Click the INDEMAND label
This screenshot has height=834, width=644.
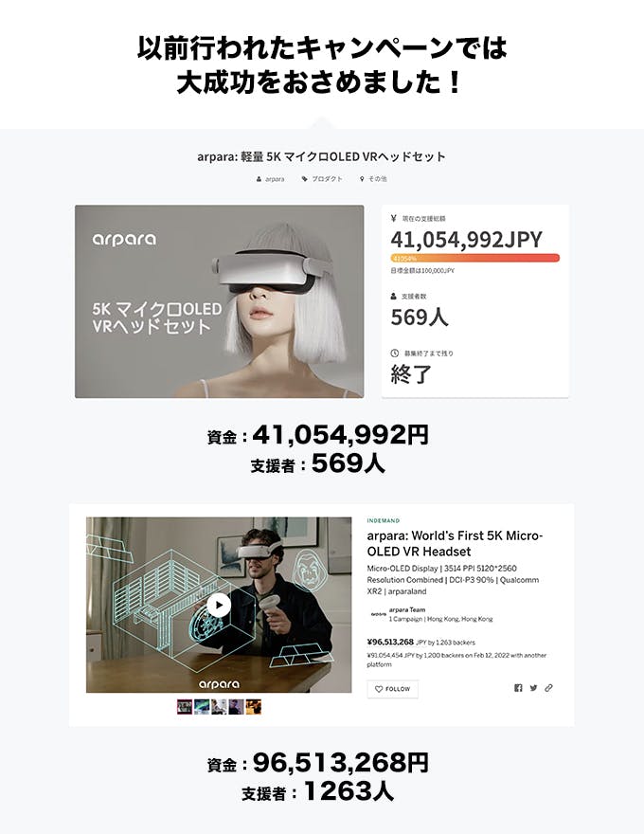(384, 520)
